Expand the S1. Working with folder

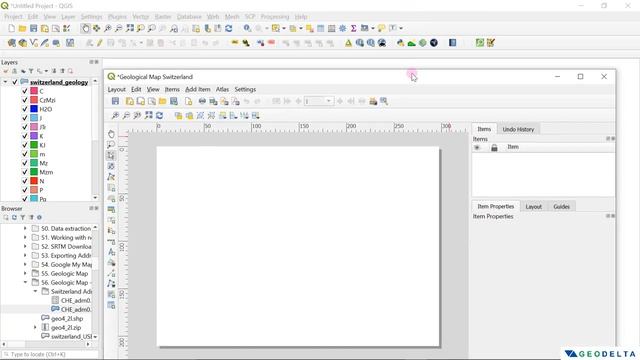[x=25, y=238]
